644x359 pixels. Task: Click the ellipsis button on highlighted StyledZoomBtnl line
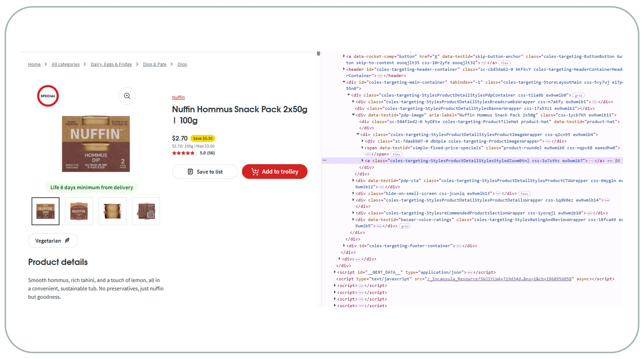click(591, 161)
